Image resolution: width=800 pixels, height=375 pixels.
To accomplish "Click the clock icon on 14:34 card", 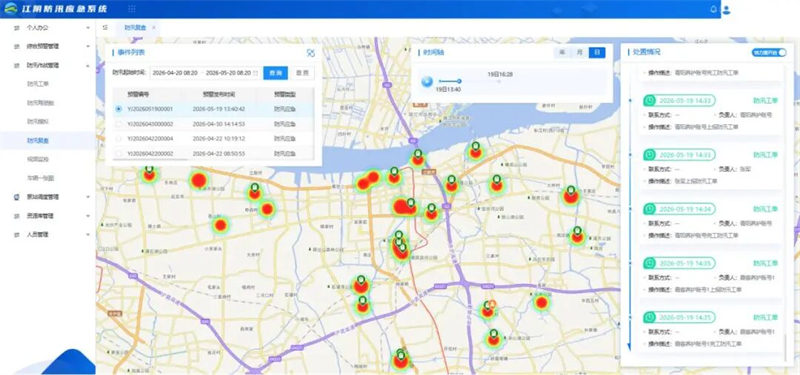I will [649, 209].
